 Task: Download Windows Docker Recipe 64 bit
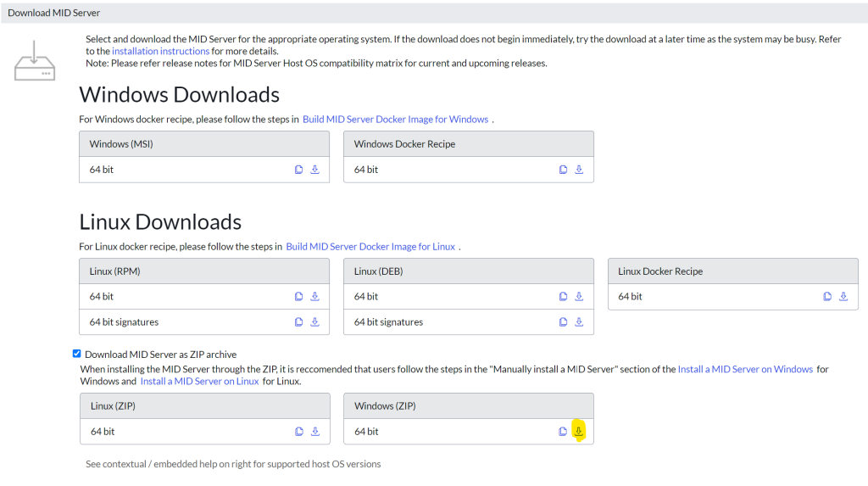pyautogui.click(x=579, y=170)
